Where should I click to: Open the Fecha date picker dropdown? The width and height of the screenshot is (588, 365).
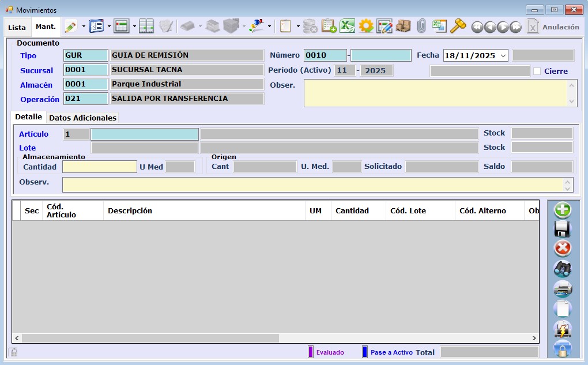[503, 56]
